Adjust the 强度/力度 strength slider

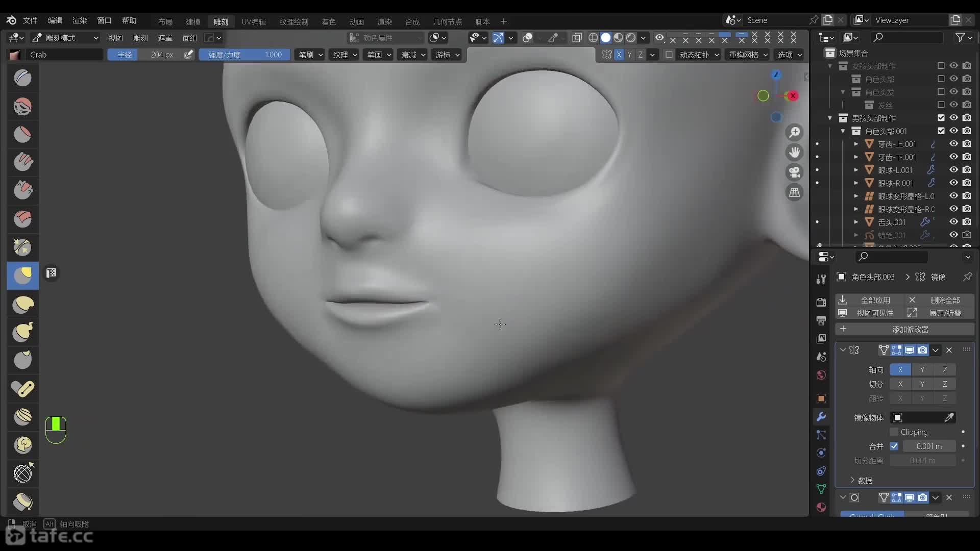point(244,55)
